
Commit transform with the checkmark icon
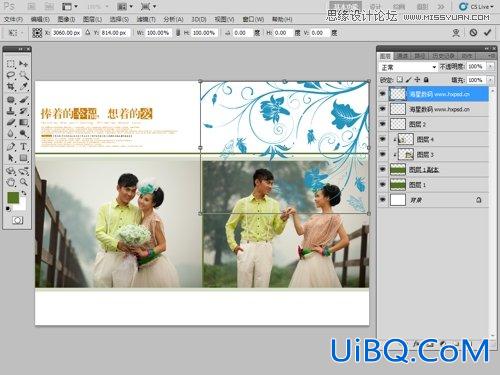(487, 33)
